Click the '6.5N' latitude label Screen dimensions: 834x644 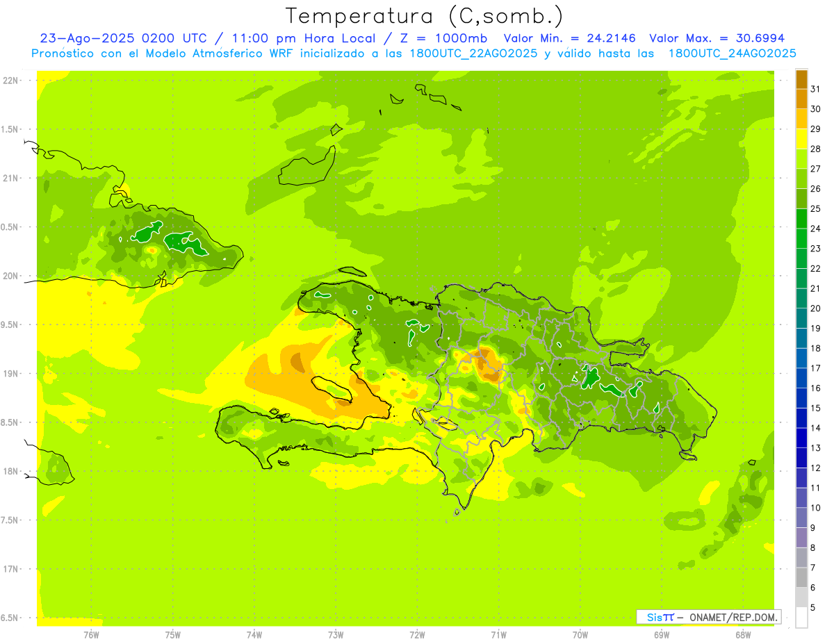pyautogui.click(x=10, y=618)
